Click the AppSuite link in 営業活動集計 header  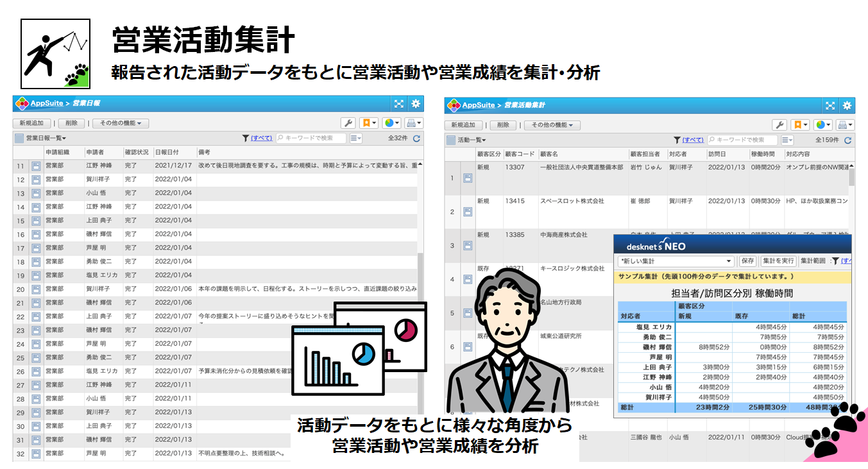479,105
